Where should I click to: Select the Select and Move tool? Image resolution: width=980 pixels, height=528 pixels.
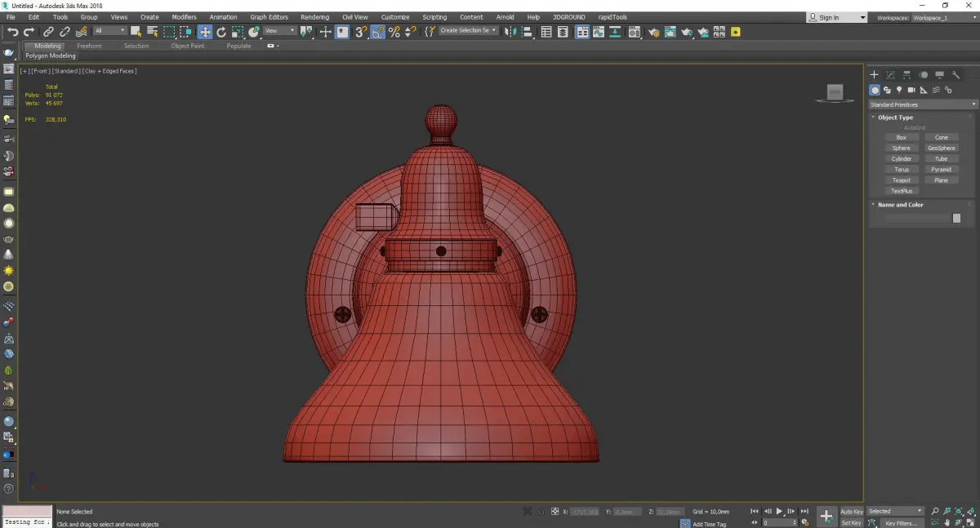pyautogui.click(x=204, y=32)
